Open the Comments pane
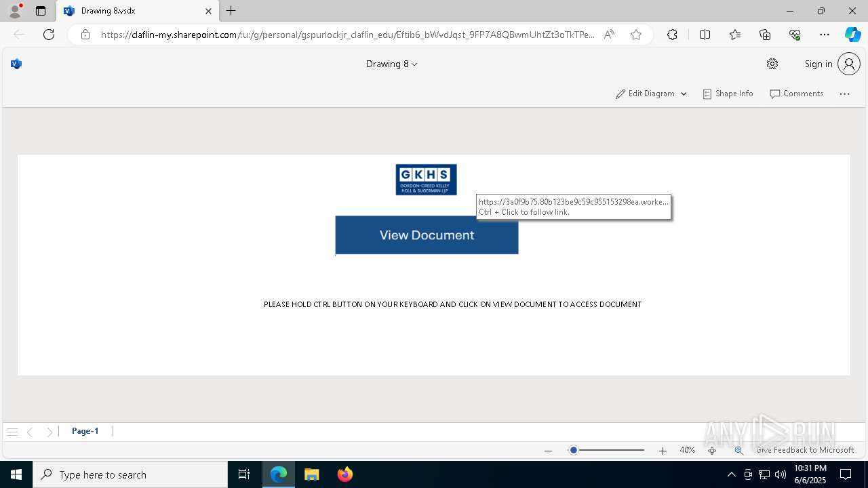The image size is (868, 488). click(796, 94)
